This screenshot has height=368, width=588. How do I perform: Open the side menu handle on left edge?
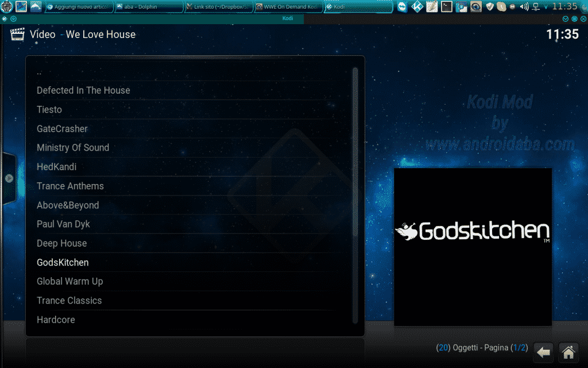(9, 178)
